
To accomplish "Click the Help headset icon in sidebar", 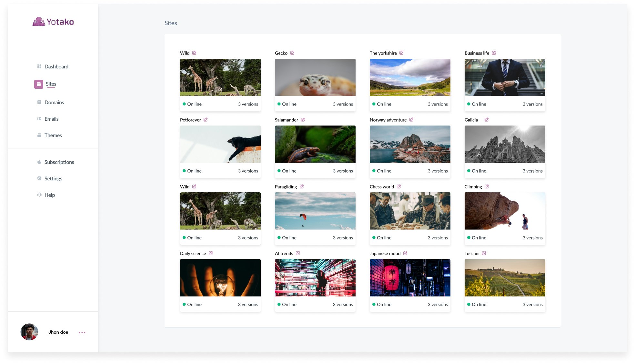I will (x=39, y=195).
